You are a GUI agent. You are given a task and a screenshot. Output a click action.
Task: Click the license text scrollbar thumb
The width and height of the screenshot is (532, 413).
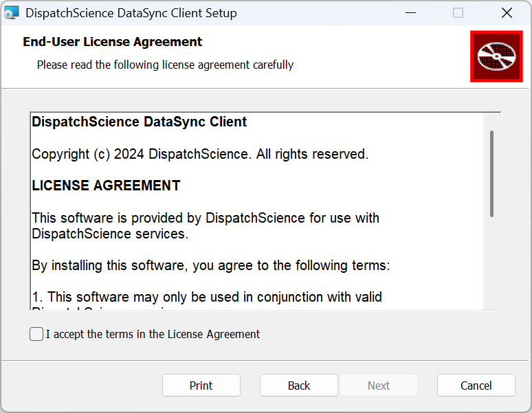pyautogui.click(x=491, y=174)
